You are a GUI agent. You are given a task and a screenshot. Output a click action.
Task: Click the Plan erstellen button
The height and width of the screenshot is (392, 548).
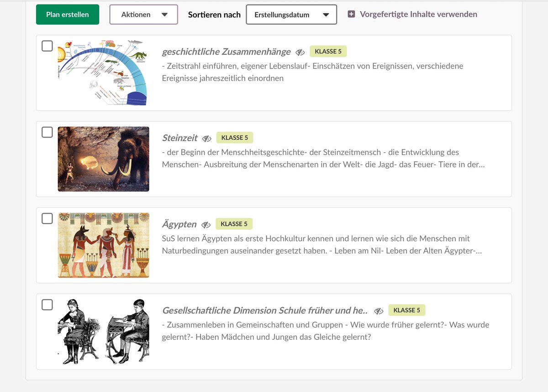67,14
